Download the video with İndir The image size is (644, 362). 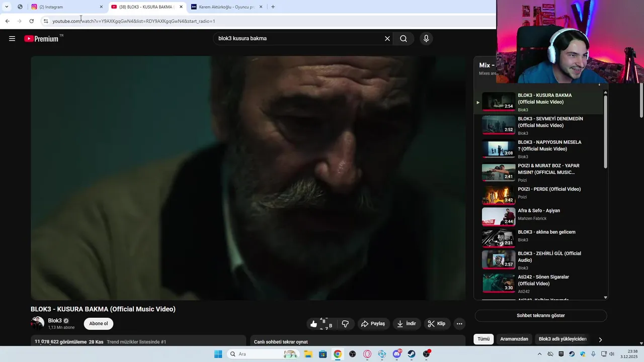(407, 324)
